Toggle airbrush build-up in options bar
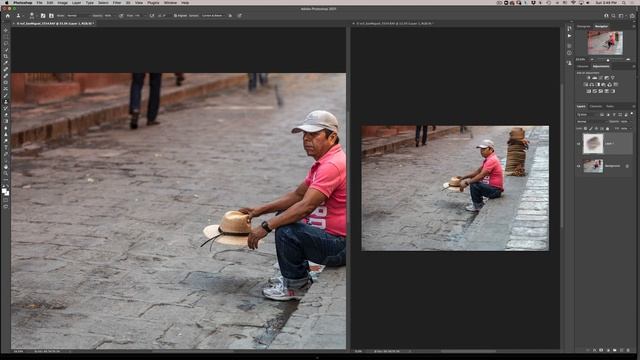 (151, 16)
